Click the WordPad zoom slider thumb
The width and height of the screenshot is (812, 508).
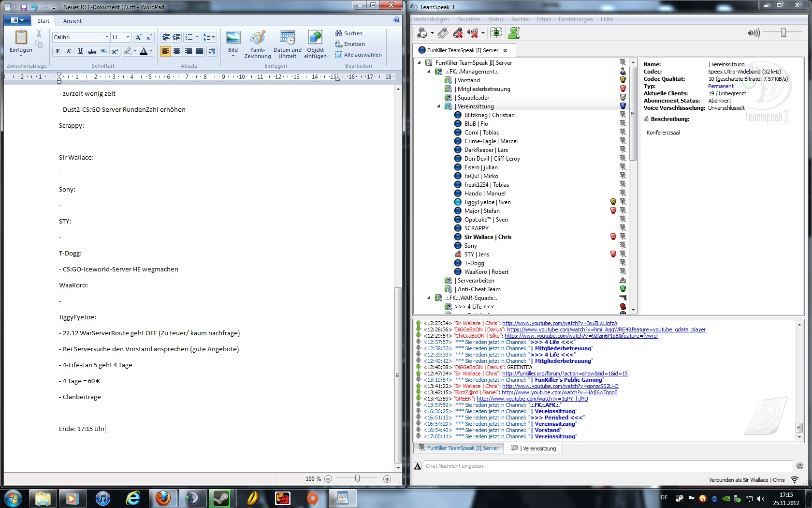pos(358,478)
